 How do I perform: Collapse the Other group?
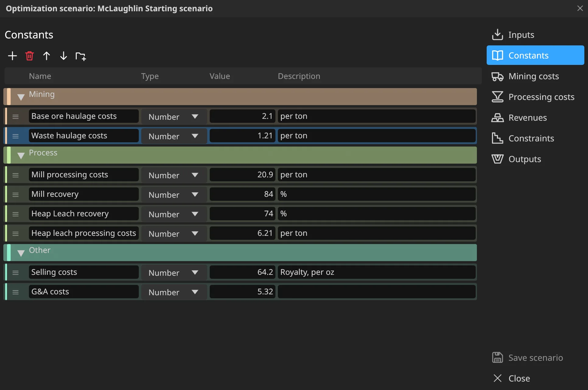21,253
